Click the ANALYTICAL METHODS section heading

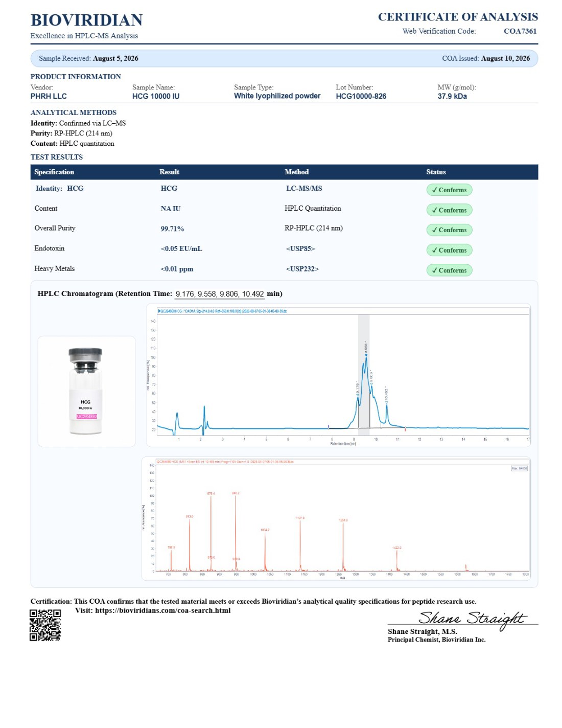(74, 112)
